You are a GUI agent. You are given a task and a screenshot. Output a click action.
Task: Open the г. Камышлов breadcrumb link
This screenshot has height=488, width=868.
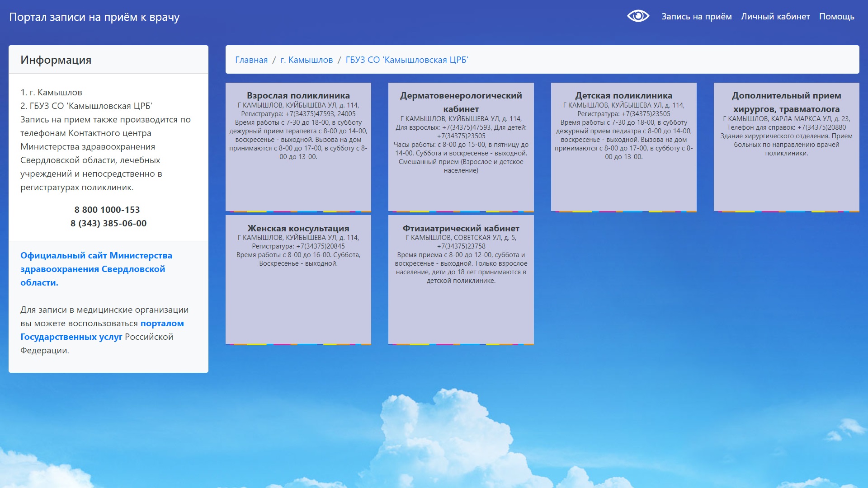pyautogui.click(x=307, y=60)
